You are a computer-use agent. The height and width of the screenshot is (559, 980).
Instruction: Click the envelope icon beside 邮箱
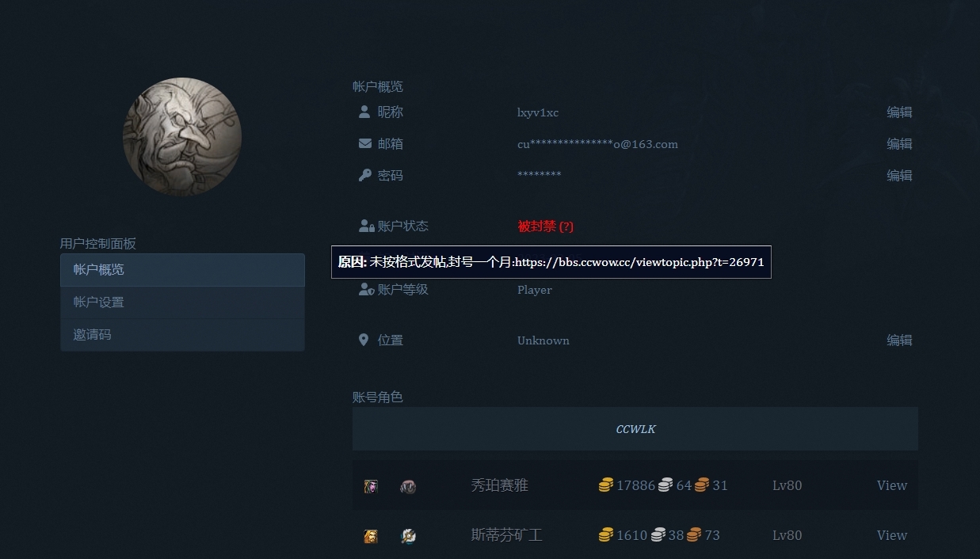point(364,143)
